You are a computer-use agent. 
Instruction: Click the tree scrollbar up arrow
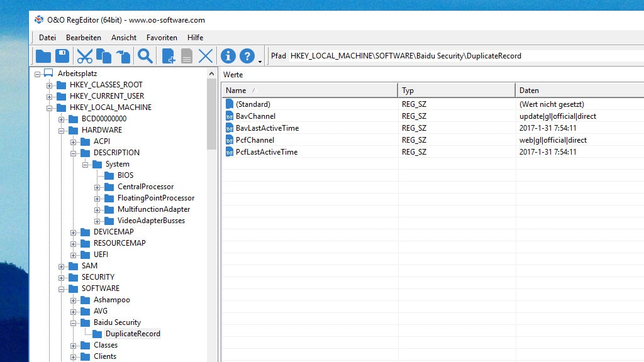(211, 74)
